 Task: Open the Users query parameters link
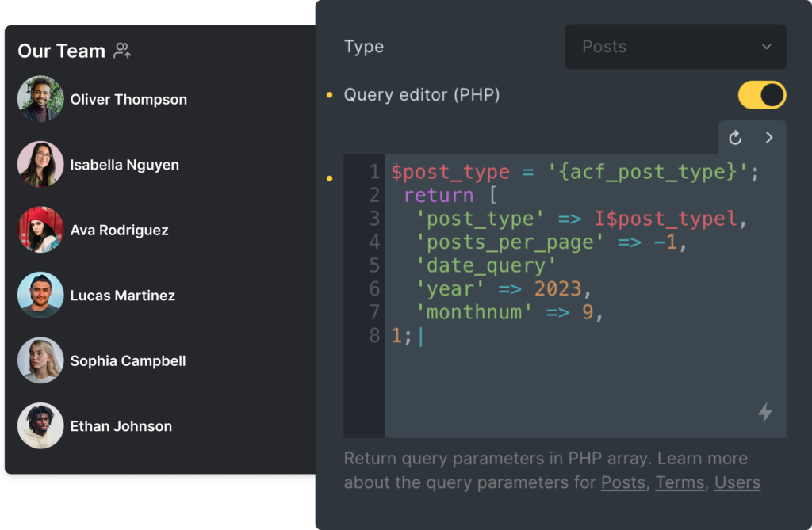pos(737,482)
